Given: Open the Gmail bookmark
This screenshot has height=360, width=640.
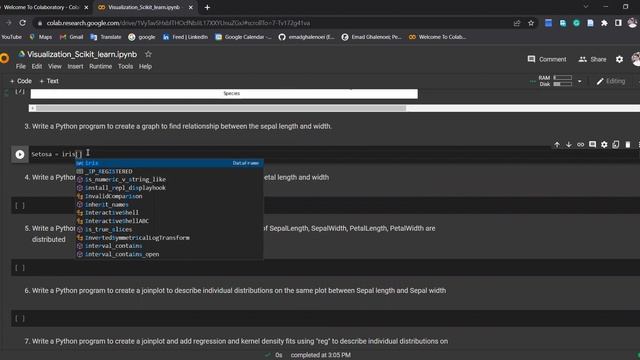Looking at the screenshot, I should (x=71, y=37).
